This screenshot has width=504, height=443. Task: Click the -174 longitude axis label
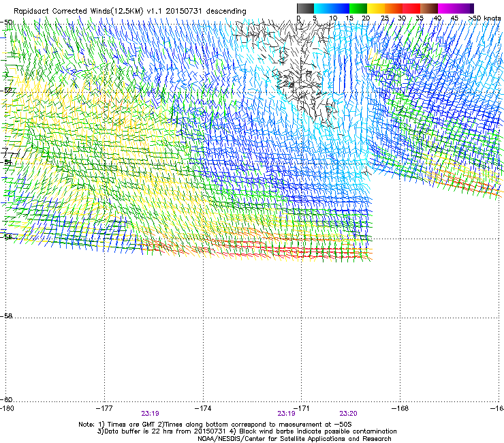click(x=203, y=408)
